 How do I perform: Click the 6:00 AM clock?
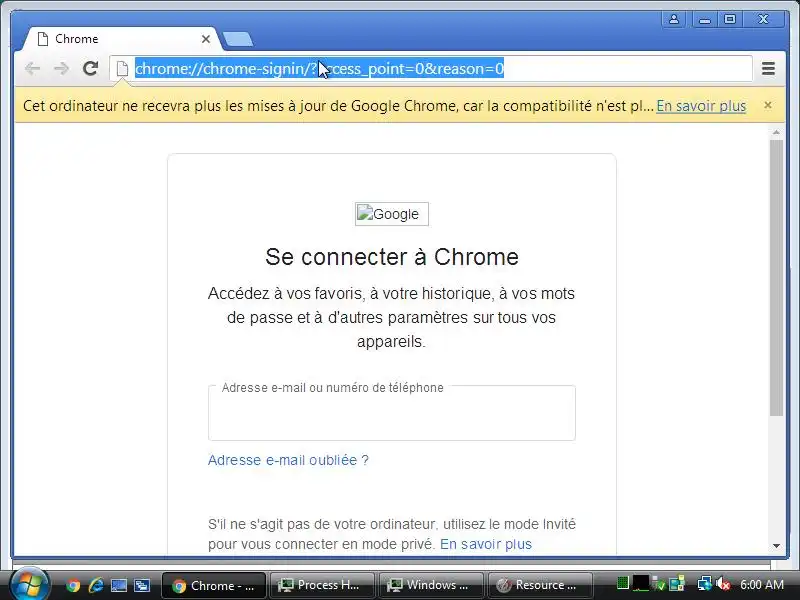point(762,585)
